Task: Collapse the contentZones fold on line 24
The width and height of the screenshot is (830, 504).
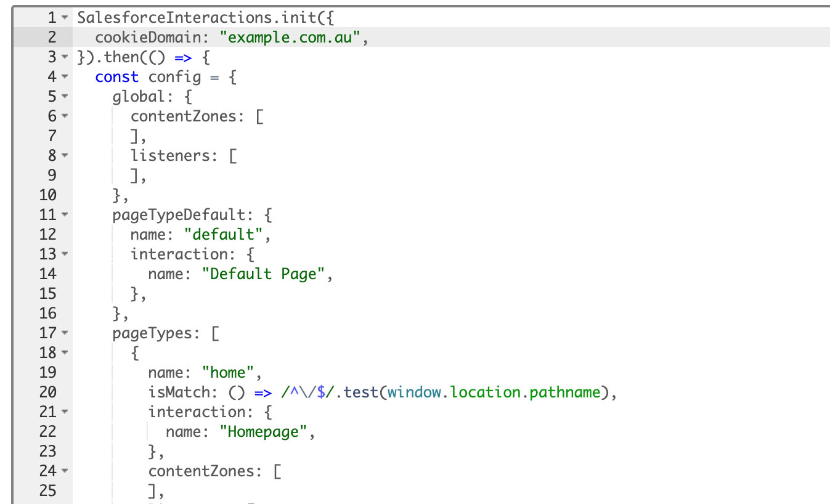Action: tap(63, 471)
